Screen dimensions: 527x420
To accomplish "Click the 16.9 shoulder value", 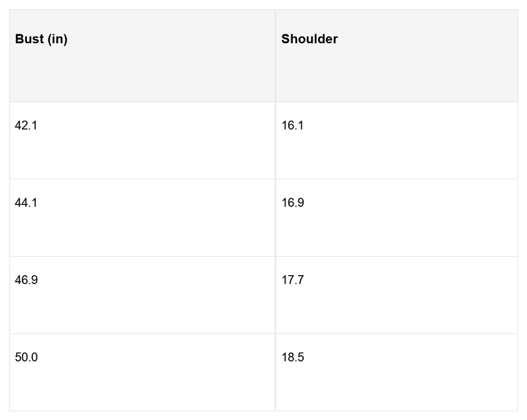I will click(x=293, y=203).
